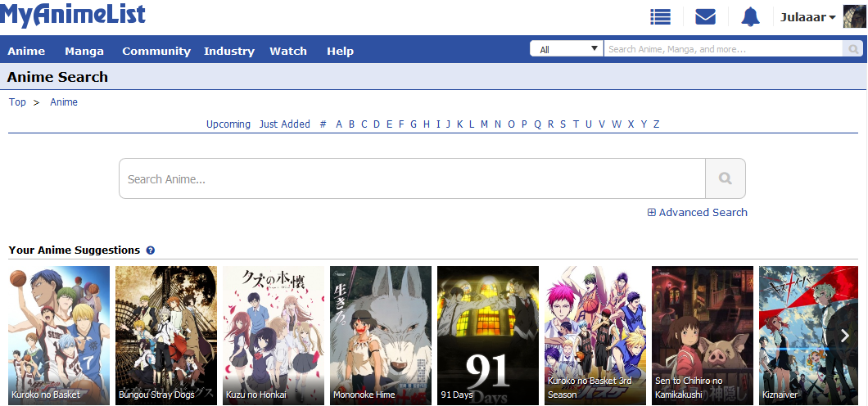Filter anime by letter A
The width and height of the screenshot is (868, 406).
[339, 124]
